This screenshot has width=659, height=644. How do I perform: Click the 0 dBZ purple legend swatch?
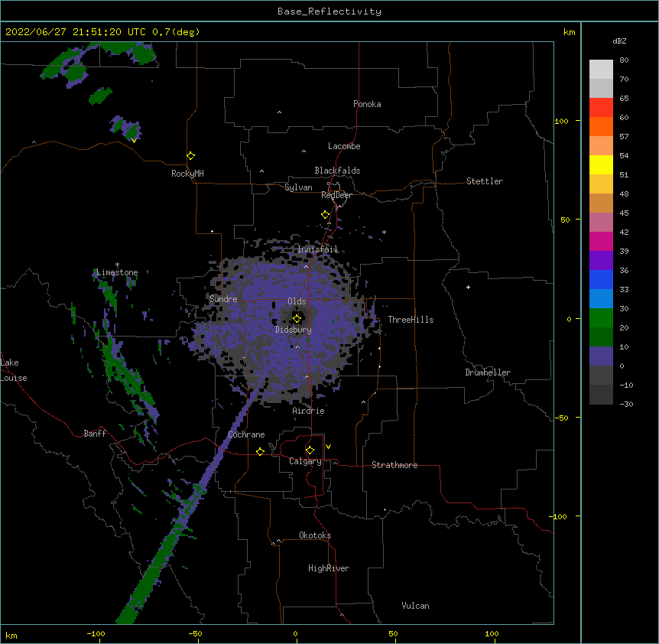click(601, 356)
